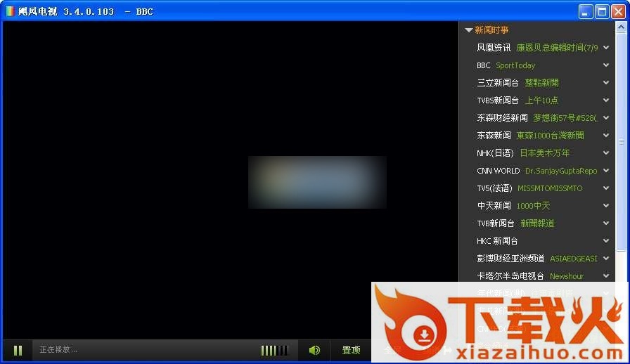Minimize the 凤凰电视 window
630x364 pixels.
[x=586, y=12]
